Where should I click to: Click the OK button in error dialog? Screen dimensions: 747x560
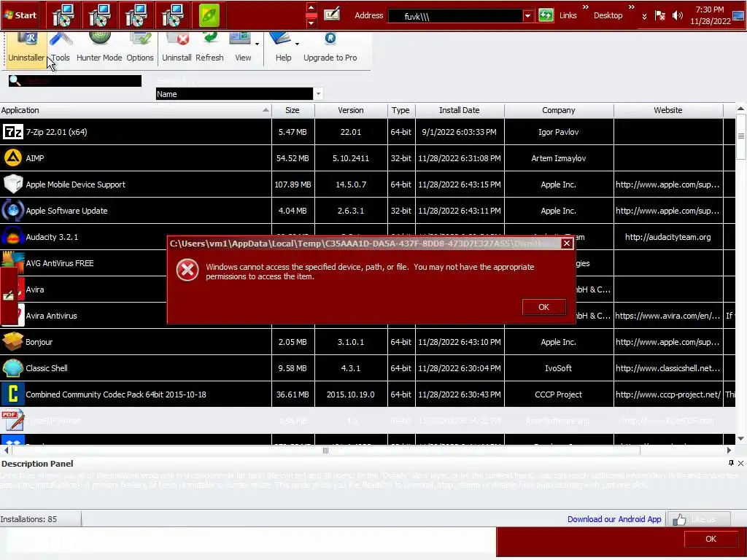click(x=543, y=307)
